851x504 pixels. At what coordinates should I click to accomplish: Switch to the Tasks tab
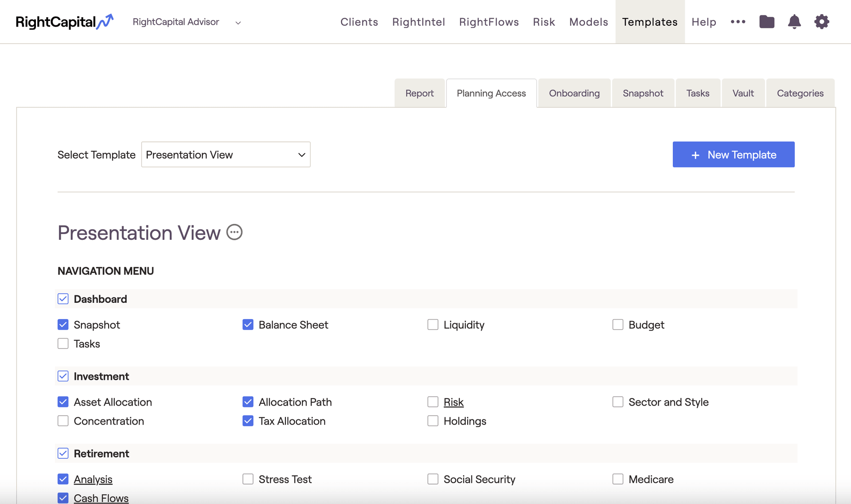698,93
